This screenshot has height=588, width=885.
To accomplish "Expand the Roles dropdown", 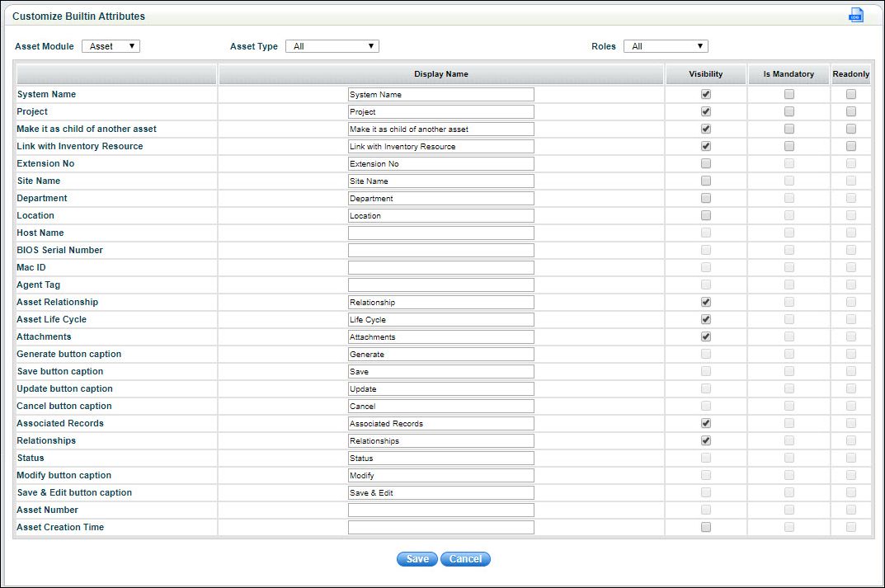I will click(666, 45).
